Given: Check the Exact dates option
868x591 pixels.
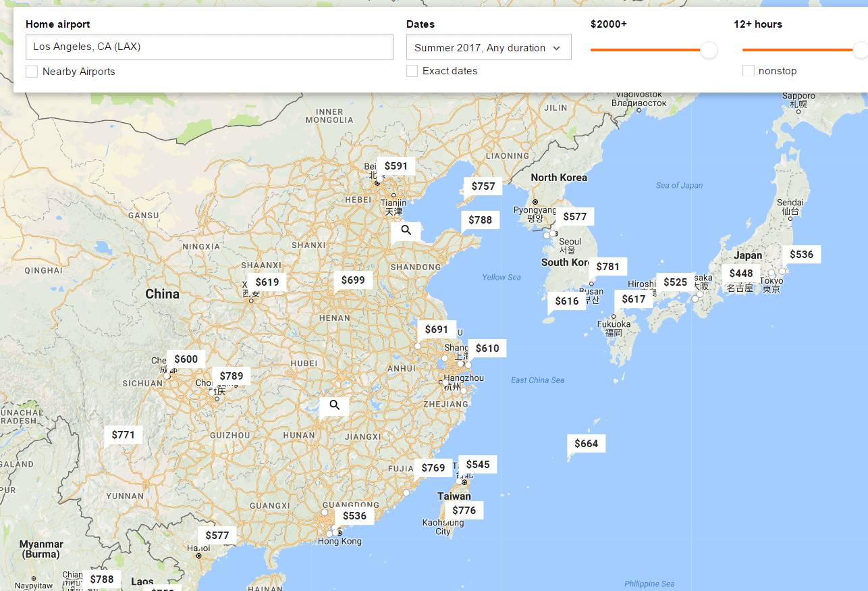Looking at the screenshot, I should (x=412, y=71).
